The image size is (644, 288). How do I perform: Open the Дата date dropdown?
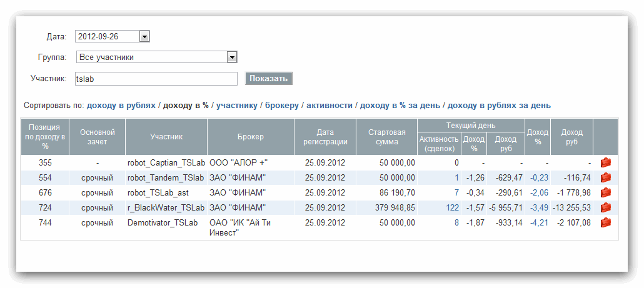pos(144,37)
